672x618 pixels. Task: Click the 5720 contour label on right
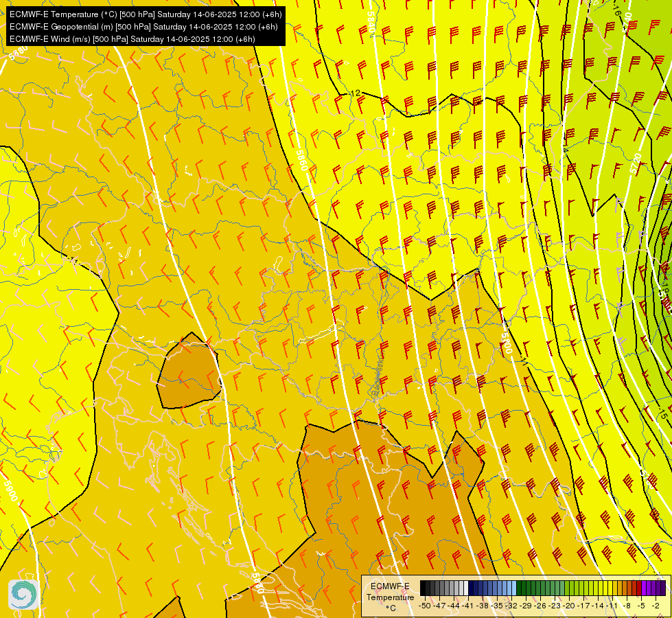(636, 163)
